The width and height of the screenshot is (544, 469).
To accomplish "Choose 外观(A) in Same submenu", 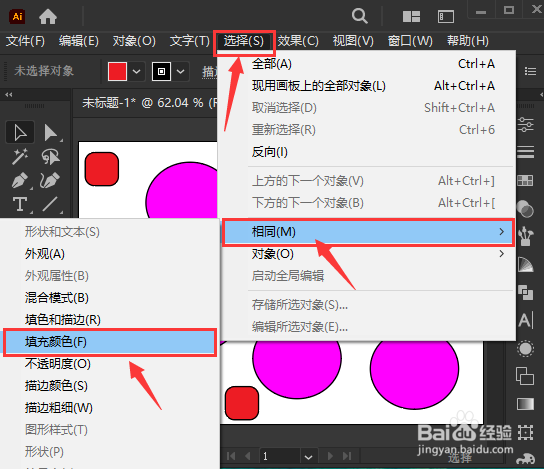I will (x=110, y=254).
